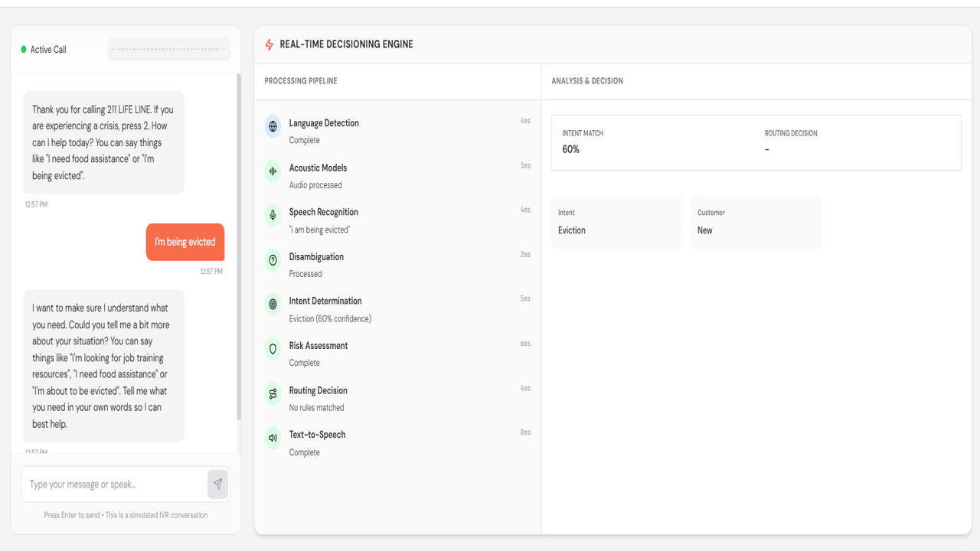Click the Intent Match '60%' value
Screen dimensions: 980x551
point(571,149)
